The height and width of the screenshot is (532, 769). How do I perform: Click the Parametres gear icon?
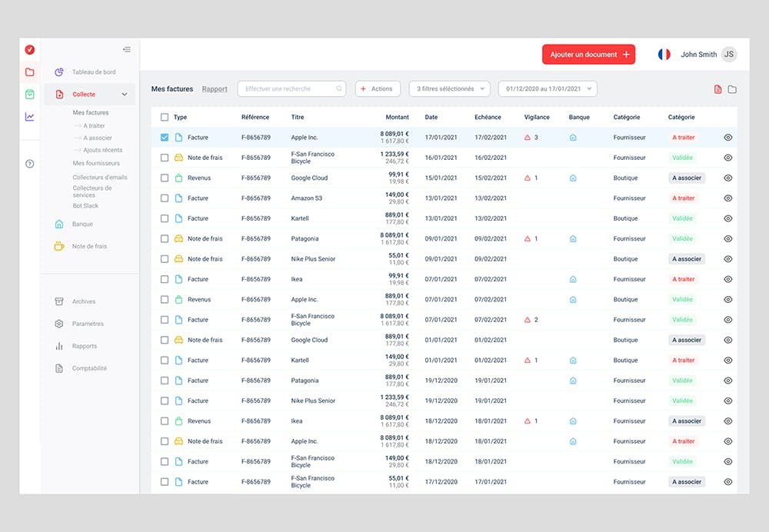point(59,324)
